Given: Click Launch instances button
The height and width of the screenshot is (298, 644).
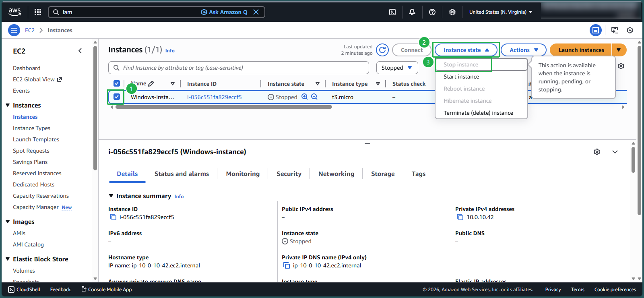Looking at the screenshot, I should pos(581,50).
